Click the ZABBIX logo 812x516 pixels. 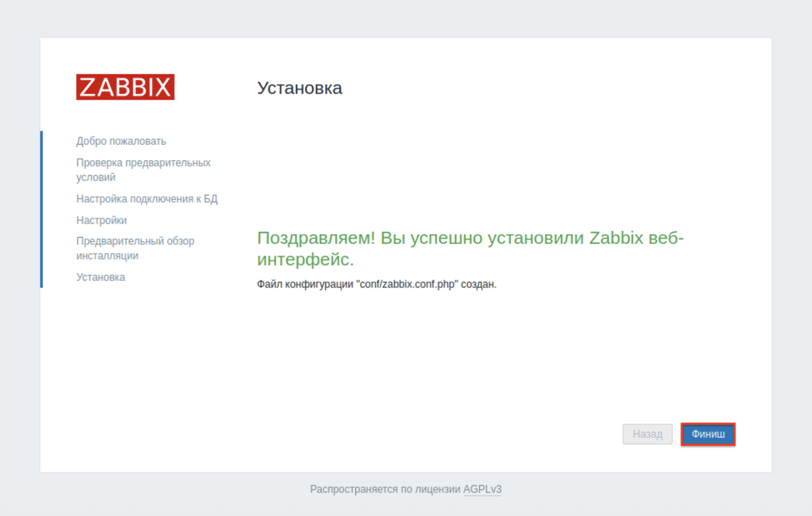click(125, 87)
